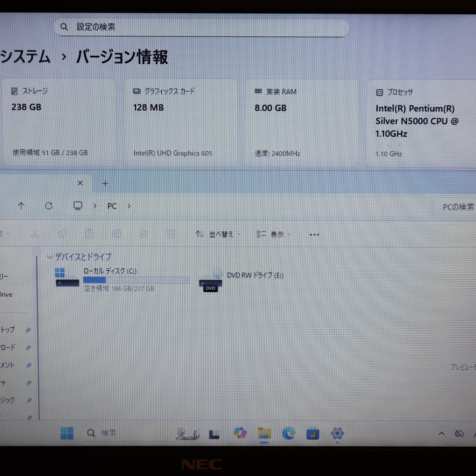Click the refresh button in File Explorer
The height and width of the screenshot is (476, 476).
(49, 206)
